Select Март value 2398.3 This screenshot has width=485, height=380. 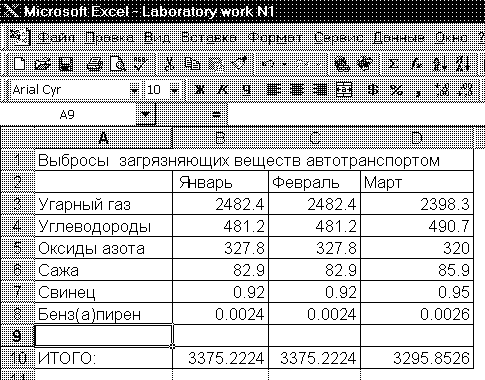coord(417,204)
